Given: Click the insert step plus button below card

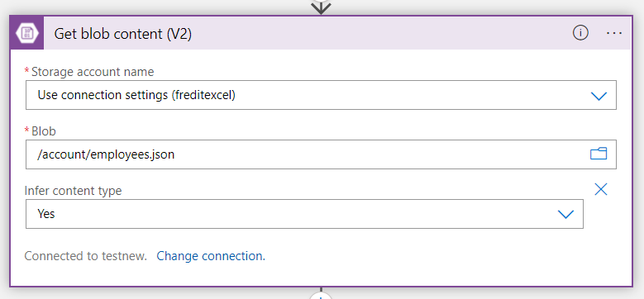Looking at the screenshot, I should 322,297.
